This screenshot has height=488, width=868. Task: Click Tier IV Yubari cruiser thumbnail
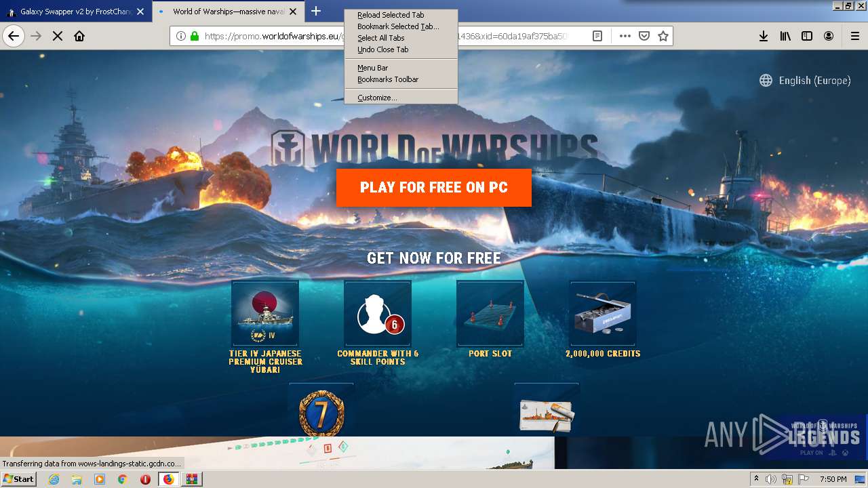pos(265,313)
